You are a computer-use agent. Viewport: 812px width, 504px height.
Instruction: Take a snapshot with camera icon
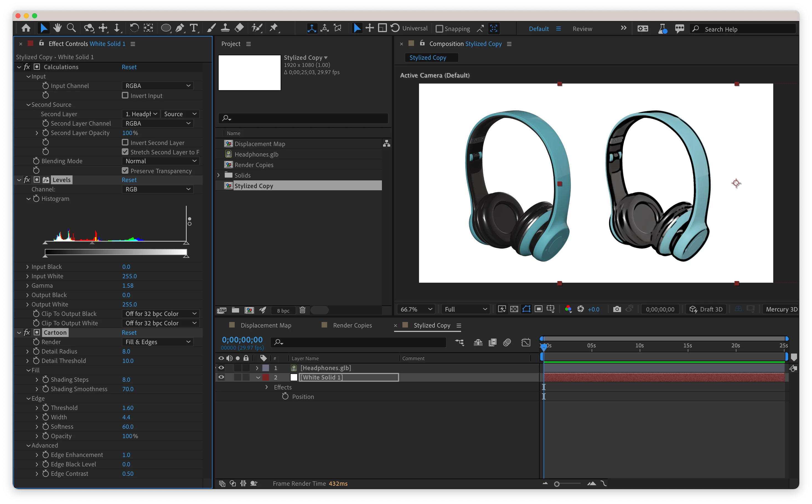(617, 309)
